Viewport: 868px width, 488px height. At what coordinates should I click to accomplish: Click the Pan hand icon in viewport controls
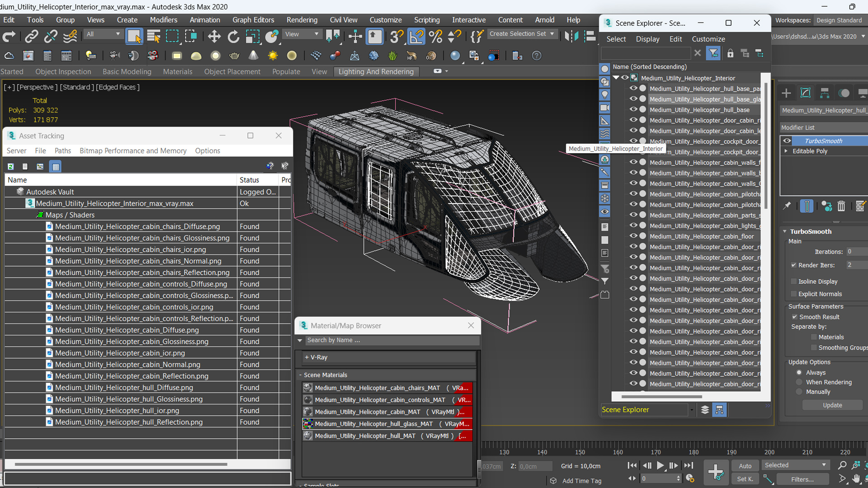[x=856, y=479]
